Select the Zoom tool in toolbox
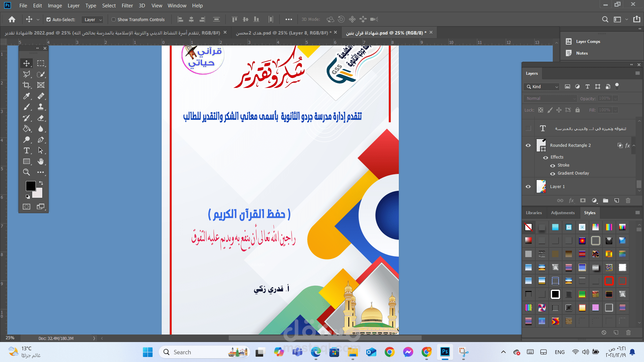 [x=26, y=172]
